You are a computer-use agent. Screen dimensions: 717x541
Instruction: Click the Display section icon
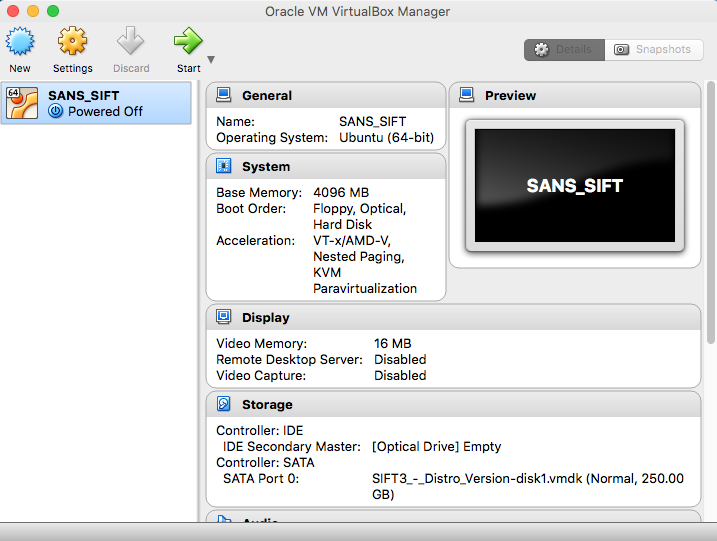(x=224, y=317)
